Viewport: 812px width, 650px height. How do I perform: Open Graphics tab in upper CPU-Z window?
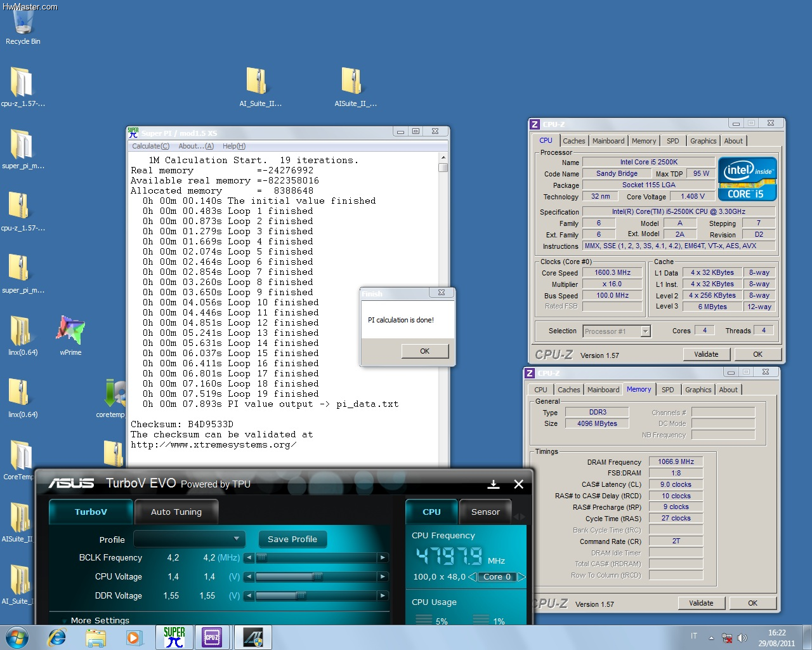703,141
